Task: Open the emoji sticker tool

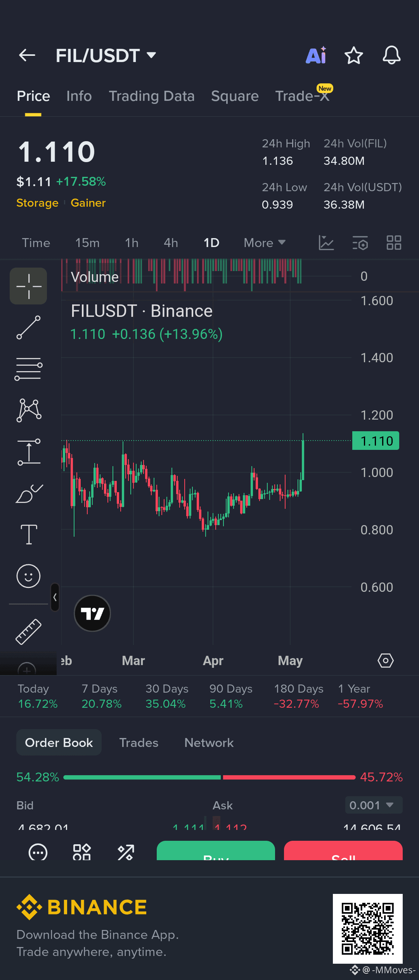Action: click(x=28, y=576)
